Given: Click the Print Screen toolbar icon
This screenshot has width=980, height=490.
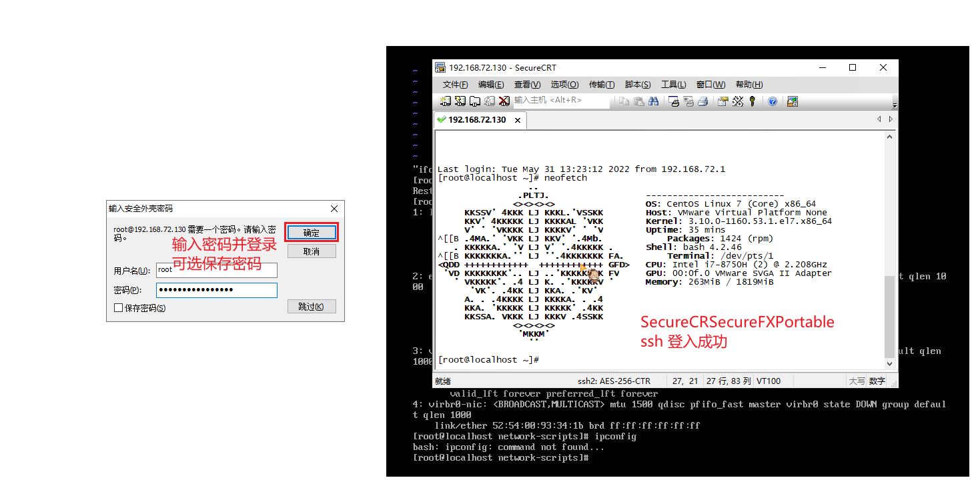Looking at the screenshot, I should (x=674, y=101).
